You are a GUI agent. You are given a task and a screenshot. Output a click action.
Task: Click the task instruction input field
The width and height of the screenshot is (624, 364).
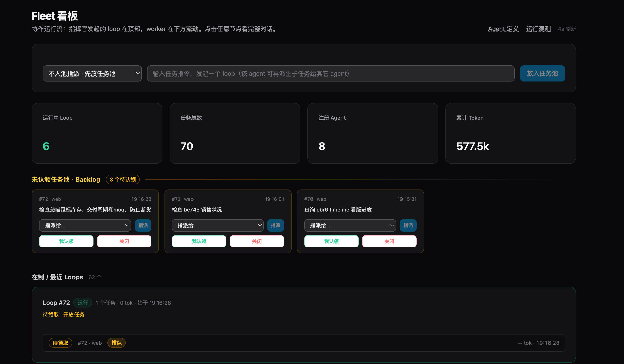click(x=331, y=73)
